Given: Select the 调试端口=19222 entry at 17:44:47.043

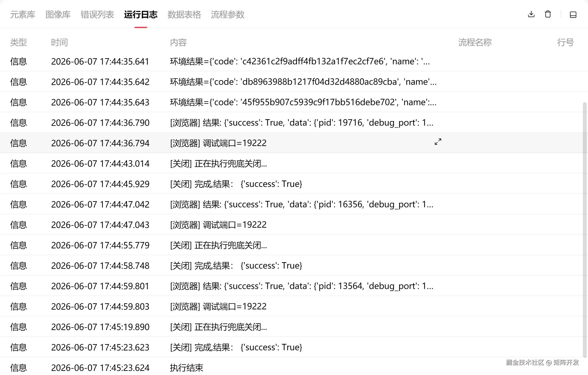Looking at the screenshot, I should coord(294,225).
